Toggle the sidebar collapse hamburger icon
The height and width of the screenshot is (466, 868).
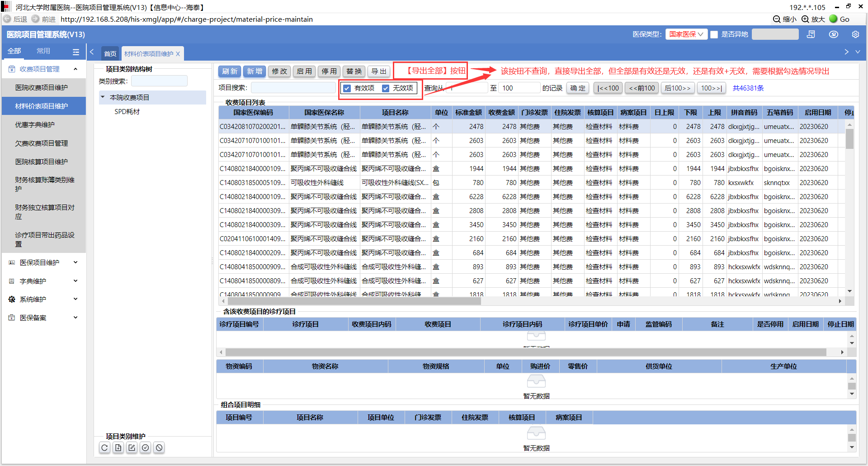point(75,52)
